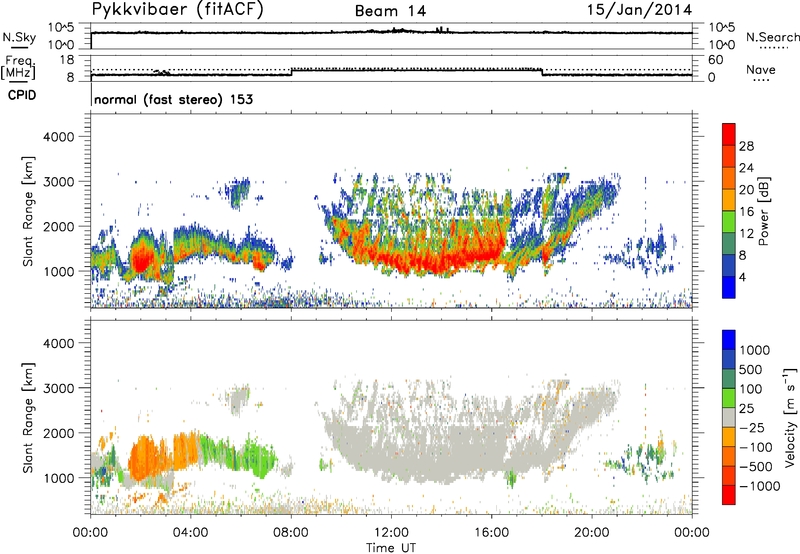Click the '20:00' time tick label
This screenshot has height=554, width=800.
tap(592, 533)
